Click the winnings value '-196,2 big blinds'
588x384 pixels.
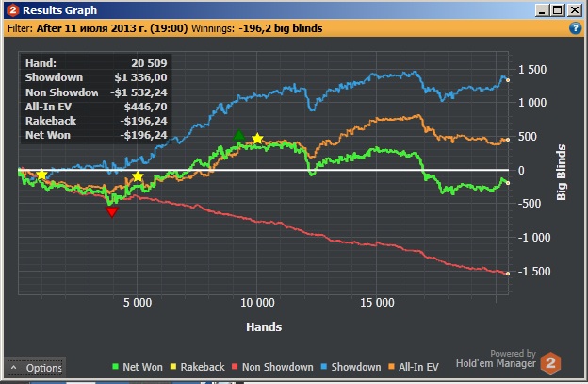point(281,28)
